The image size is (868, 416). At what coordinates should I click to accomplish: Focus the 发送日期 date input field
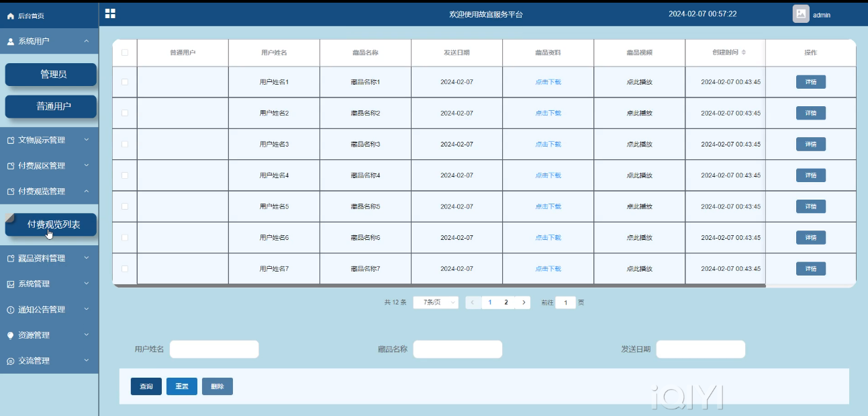point(701,349)
